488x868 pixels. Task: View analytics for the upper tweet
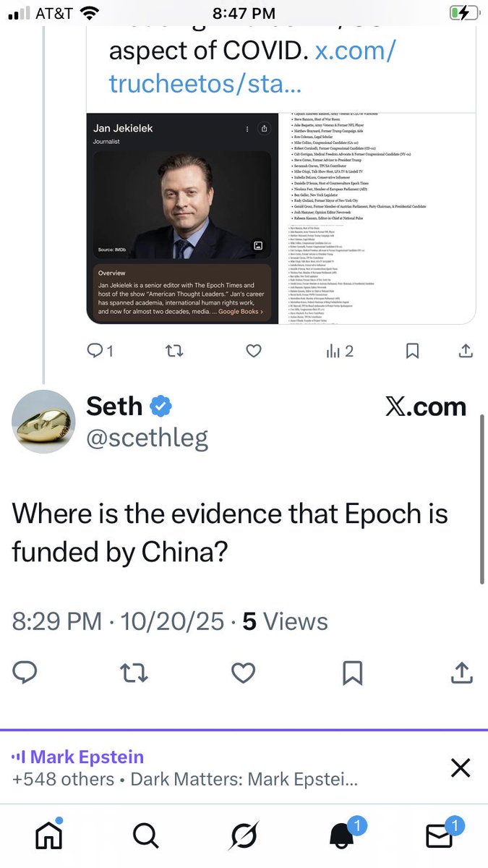tap(339, 351)
